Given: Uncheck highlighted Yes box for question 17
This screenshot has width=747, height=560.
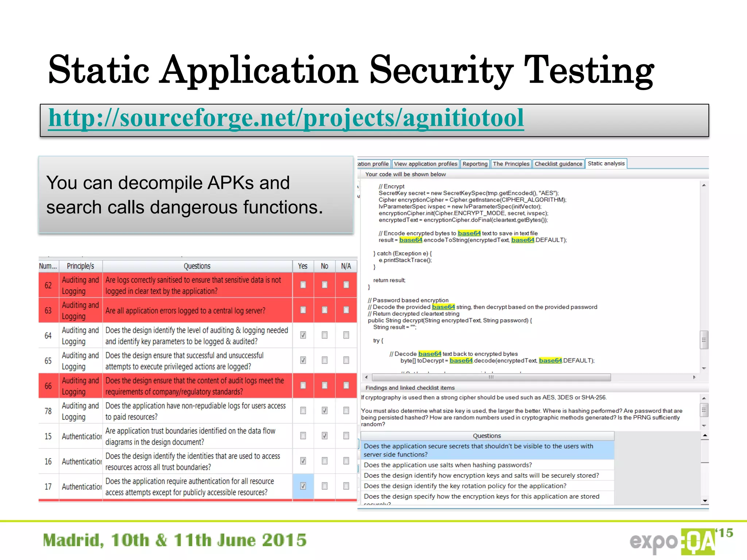Looking at the screenshot, I should [x=303, y=486].
